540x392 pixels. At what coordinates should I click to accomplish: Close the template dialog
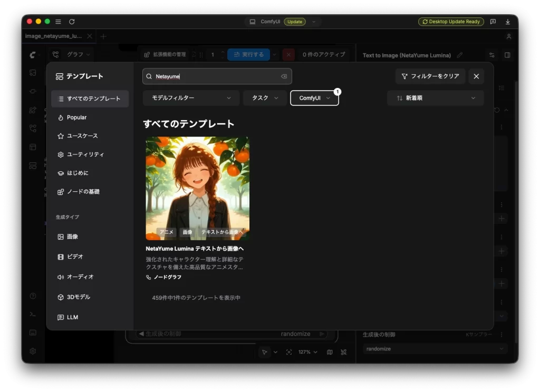[x=476, y=76]
